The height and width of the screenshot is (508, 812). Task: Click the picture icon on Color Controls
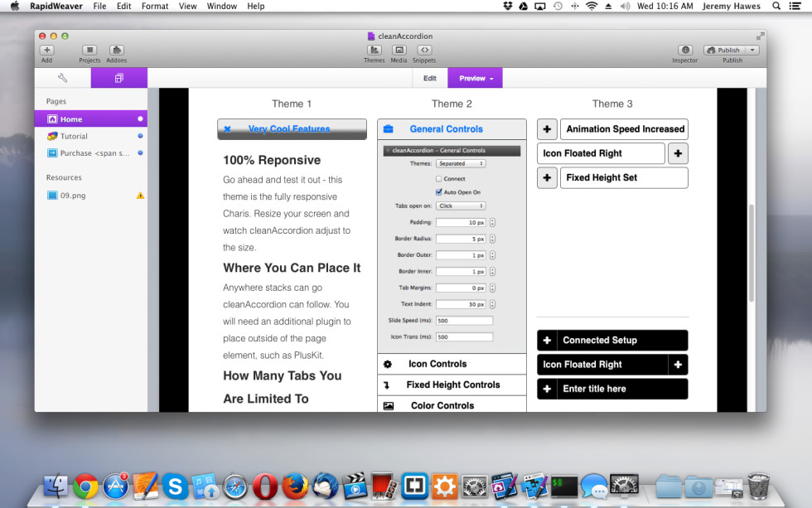pyautogui.click(x=389, y=406)
